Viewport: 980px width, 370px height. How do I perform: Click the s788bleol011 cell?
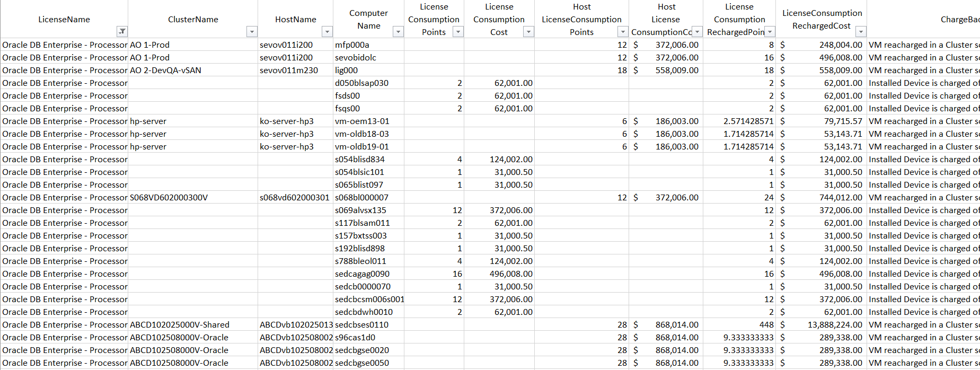(368, 261)
